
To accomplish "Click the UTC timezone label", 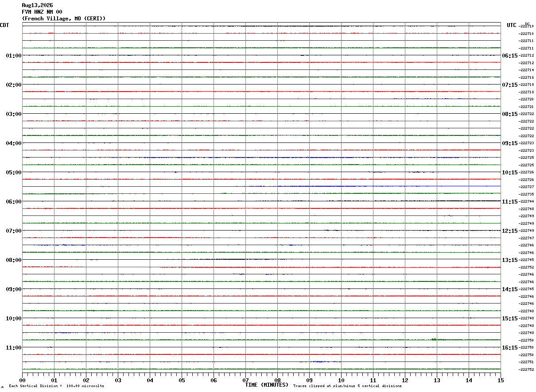I will 512,25.
